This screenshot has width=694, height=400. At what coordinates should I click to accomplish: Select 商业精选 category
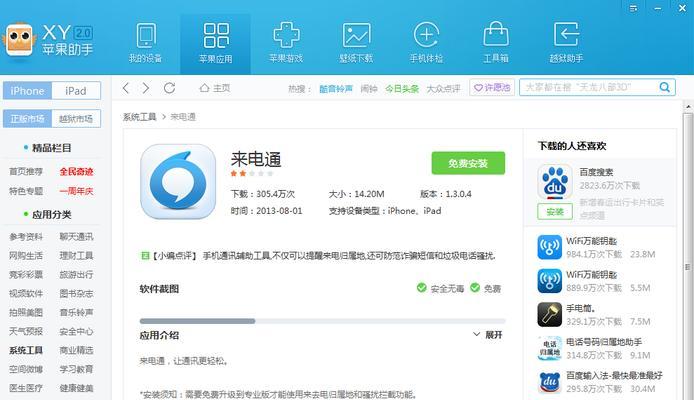(x=76, y=350)
